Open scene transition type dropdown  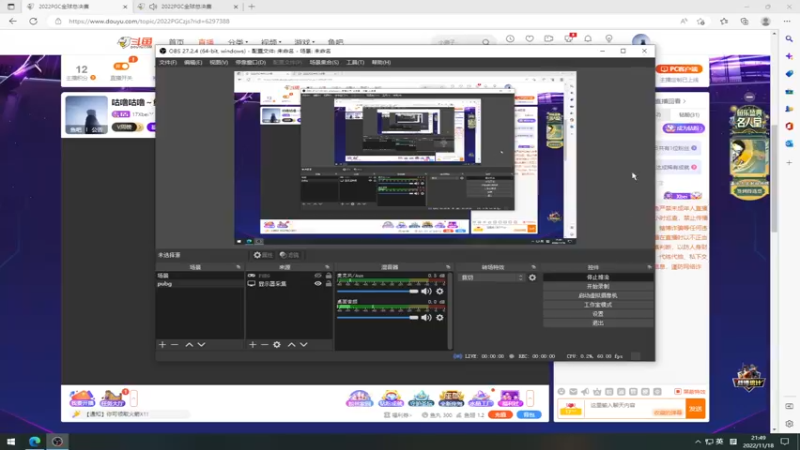[491, 278]
